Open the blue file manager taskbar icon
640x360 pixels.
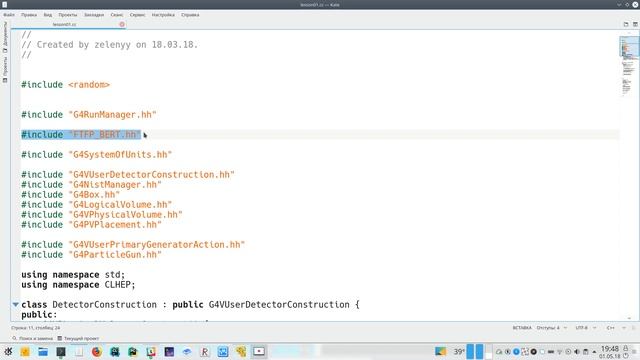coord(43,351)
